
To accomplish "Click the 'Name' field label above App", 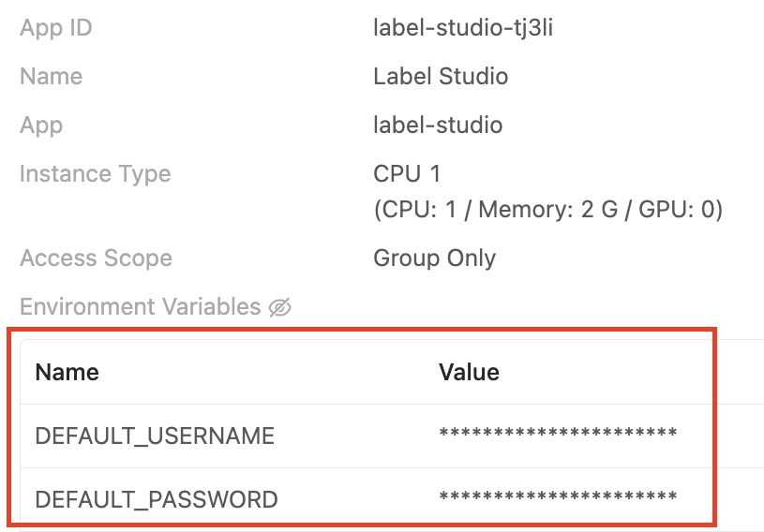I will [x=52, y=77].
